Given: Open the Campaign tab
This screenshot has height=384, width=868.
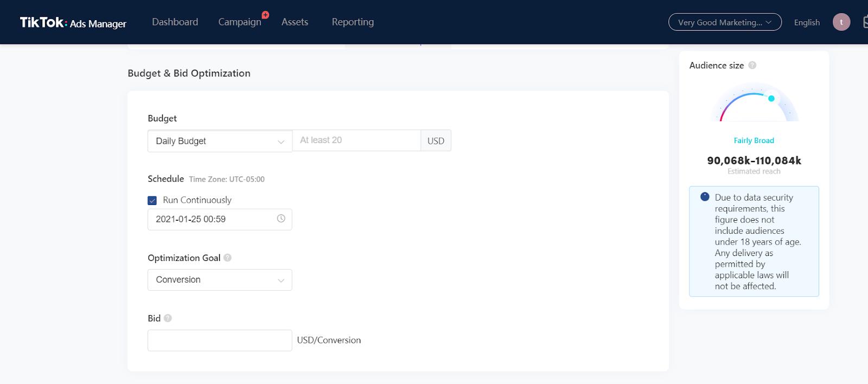Looking at the screenshot, I should (x=240, y=22).
